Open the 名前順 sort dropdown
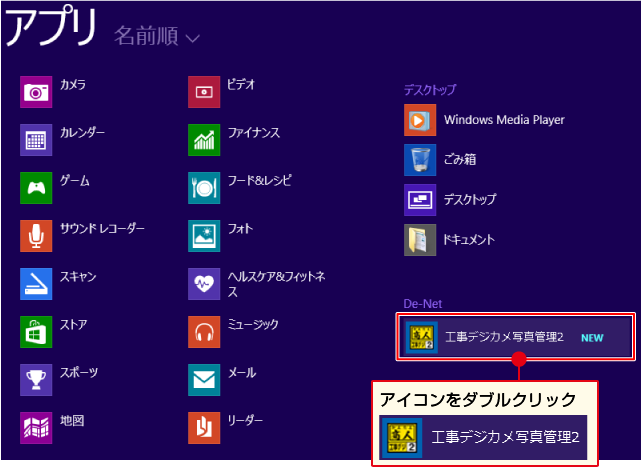The width and height of the screenshot is (641, 467). pyautogui.click(x=157, y=36)
